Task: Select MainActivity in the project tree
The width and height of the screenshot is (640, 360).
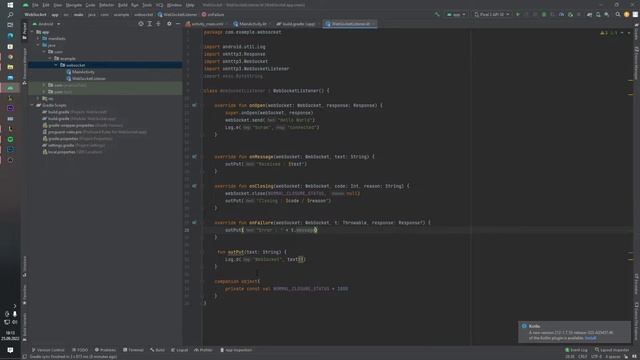Action: 83,71
